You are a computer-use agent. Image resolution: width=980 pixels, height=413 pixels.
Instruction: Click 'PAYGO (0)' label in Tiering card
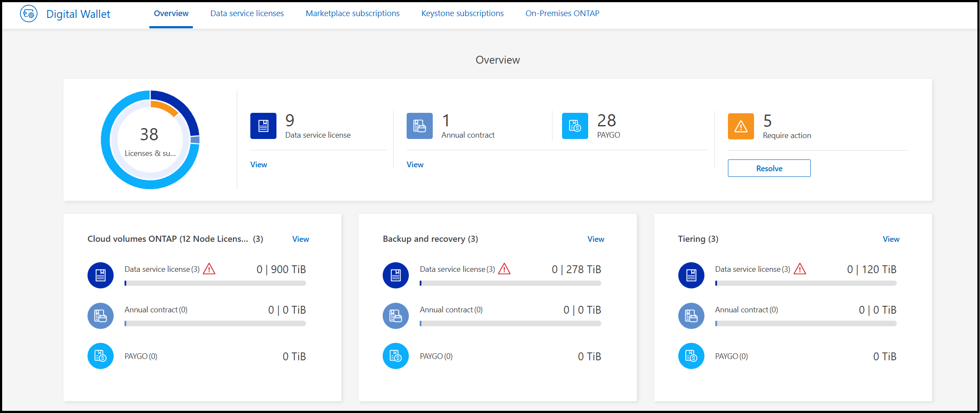[731, 356]
